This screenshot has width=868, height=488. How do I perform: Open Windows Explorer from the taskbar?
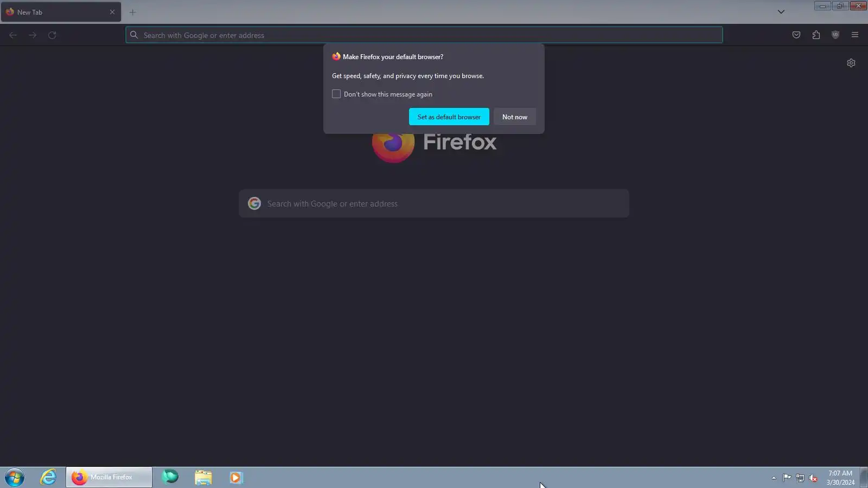click(203, 477)
